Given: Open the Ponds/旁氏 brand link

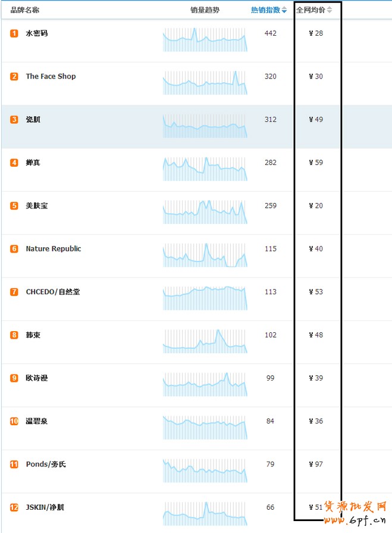Looking at the screenshot, I should [46, 464].
